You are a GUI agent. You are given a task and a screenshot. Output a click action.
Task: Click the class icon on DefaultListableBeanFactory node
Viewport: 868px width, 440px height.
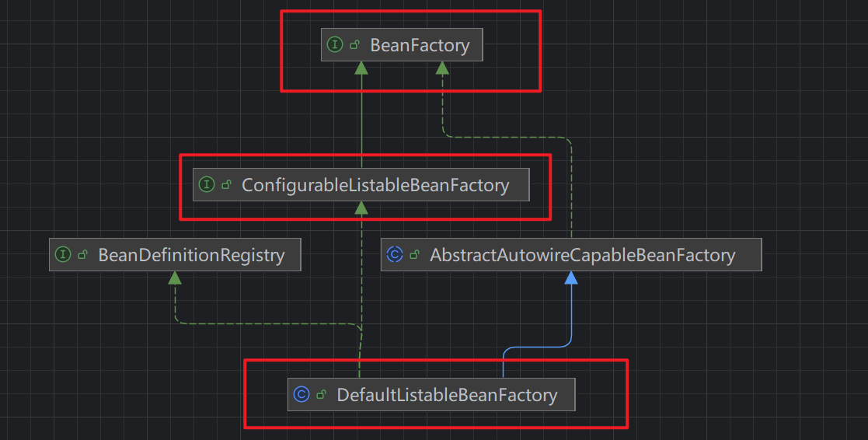click(302, 395)
